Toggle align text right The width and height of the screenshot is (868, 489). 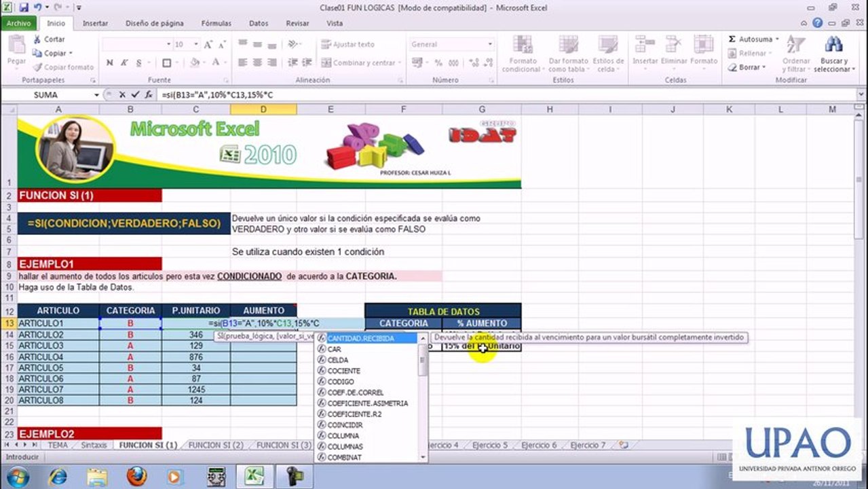click(x=271, y=62)
